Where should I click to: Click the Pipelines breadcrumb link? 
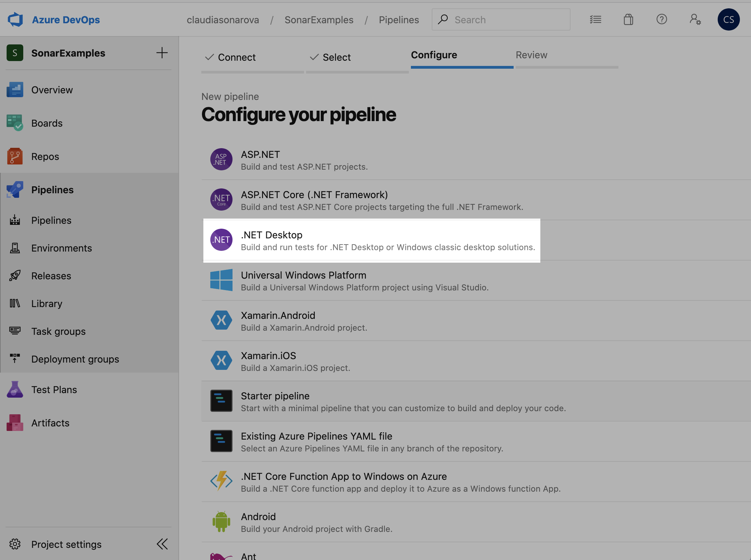[399, 20]
